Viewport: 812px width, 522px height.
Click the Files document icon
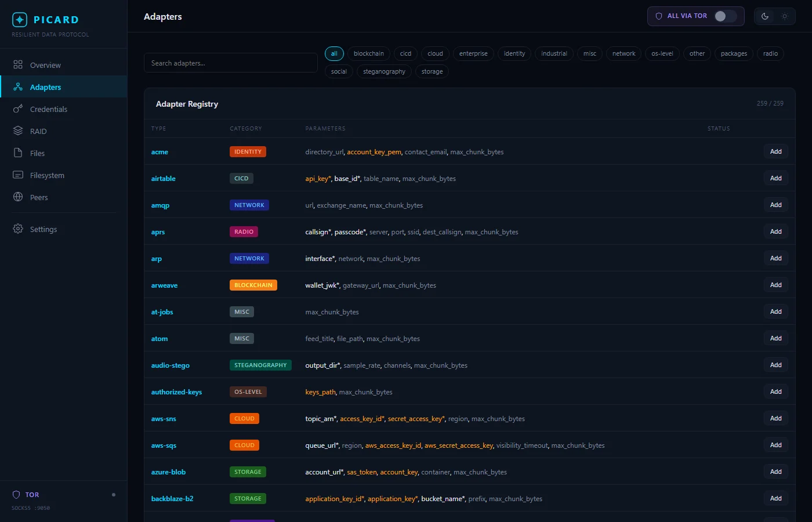pyautogui.click(x=18, y=153)
